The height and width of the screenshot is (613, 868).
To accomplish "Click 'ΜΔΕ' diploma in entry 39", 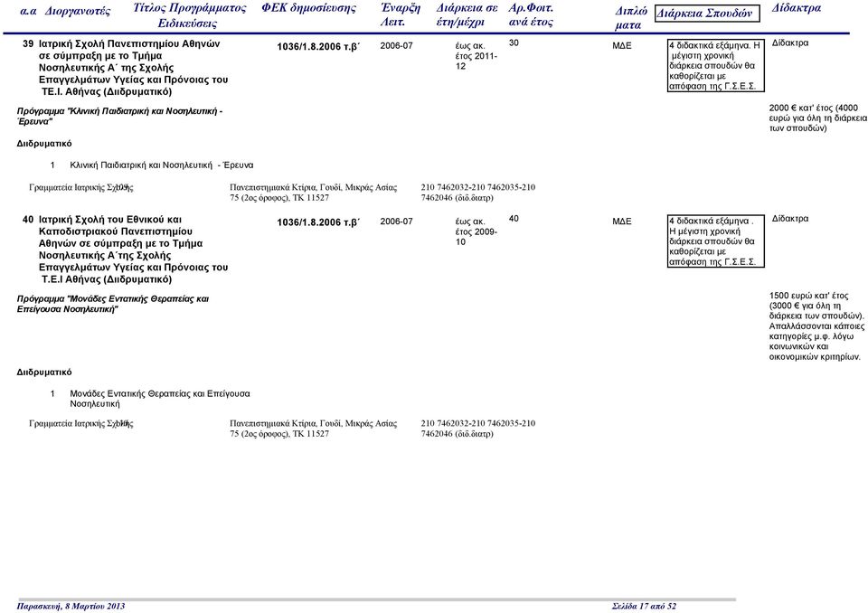I will point(622,46).
